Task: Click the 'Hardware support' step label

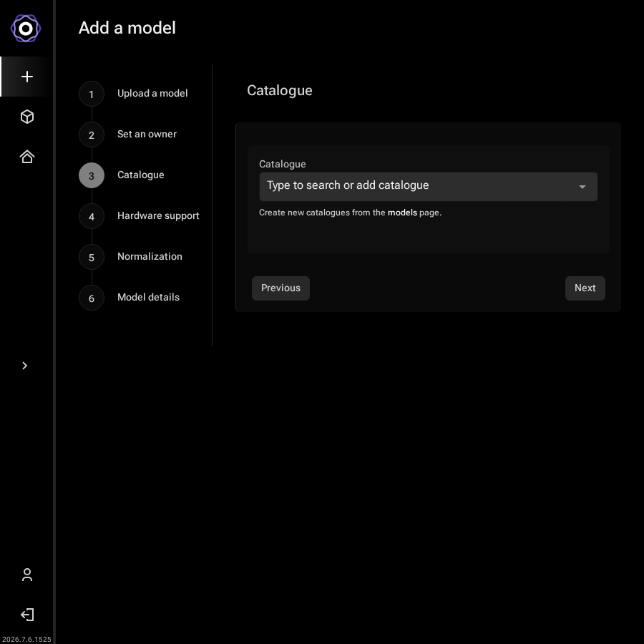Action: (158, 215)
